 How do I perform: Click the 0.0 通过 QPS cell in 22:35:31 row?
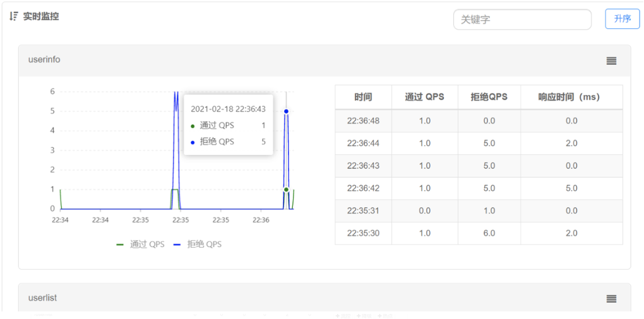coord(424,211)
